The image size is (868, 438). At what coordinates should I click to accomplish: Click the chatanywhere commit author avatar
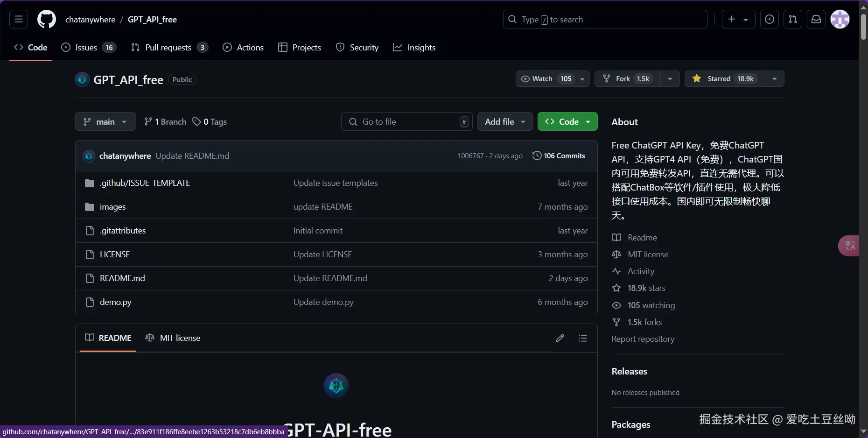click(x=89, y=156)
